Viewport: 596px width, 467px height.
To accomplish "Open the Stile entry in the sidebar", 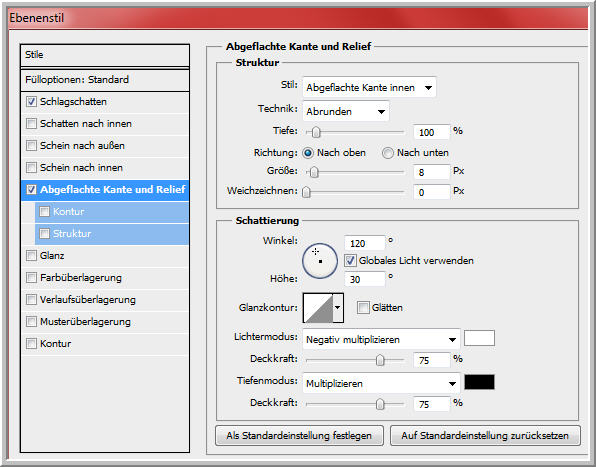I will [105, 55].
